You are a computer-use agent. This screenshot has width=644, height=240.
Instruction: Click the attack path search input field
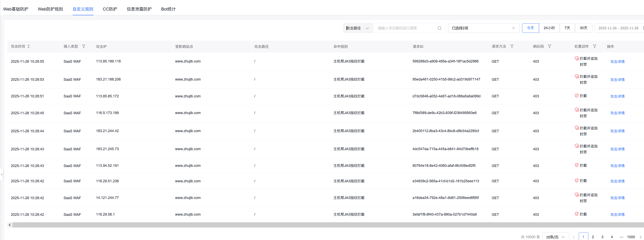[x=405, y=28]
